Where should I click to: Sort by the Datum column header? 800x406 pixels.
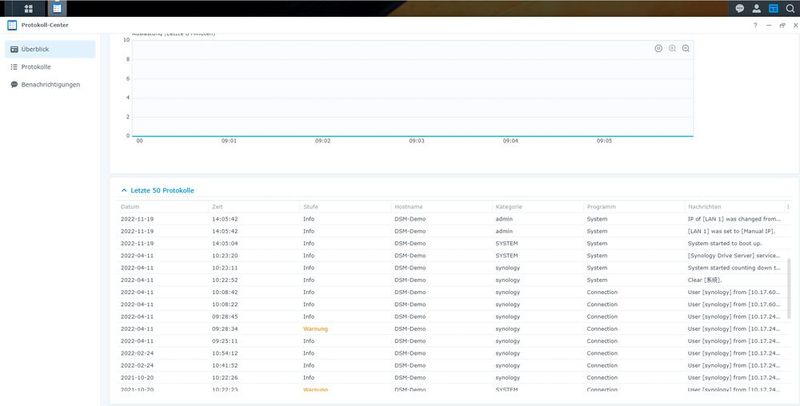pos(130,207)
